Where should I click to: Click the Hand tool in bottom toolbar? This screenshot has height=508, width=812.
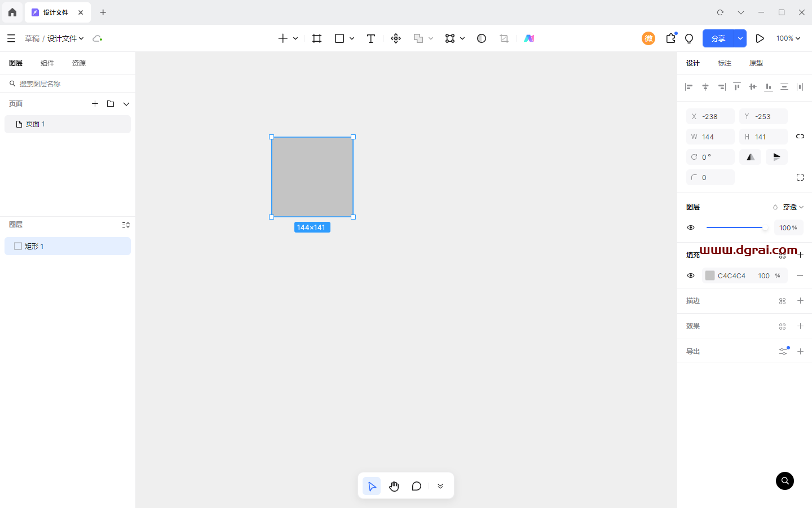(x=394, y=486)
